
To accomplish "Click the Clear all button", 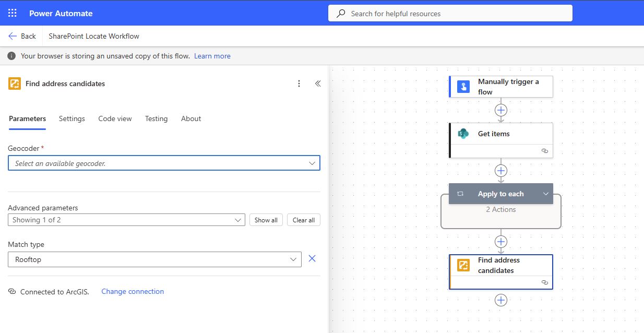I will point(303,220).
